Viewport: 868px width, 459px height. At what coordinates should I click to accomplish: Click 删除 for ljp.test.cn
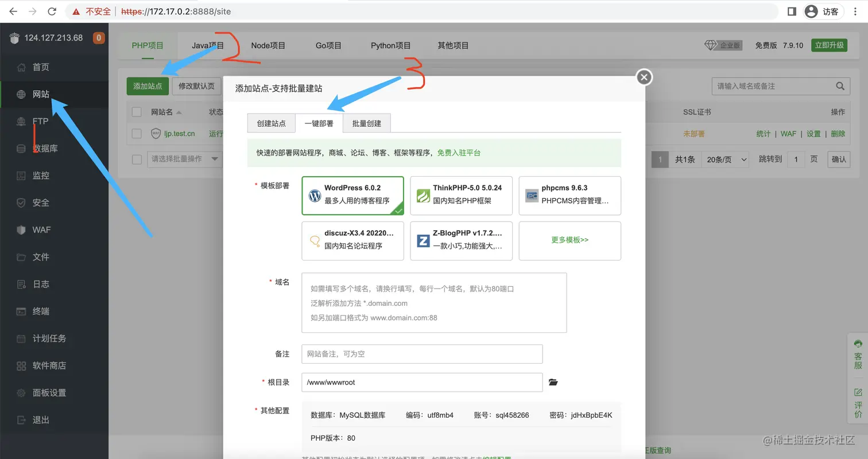pyautogui.click(x=838, y=134)
